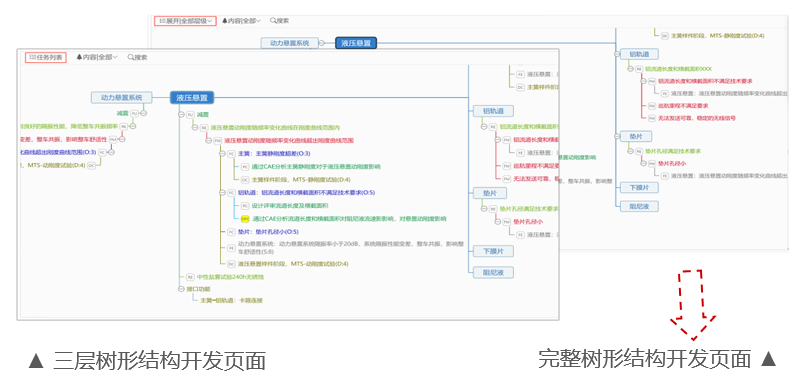Viewport: 801px width, 390px height.
Task: Select 液压悬置 root node in back window
Action: 356,43
